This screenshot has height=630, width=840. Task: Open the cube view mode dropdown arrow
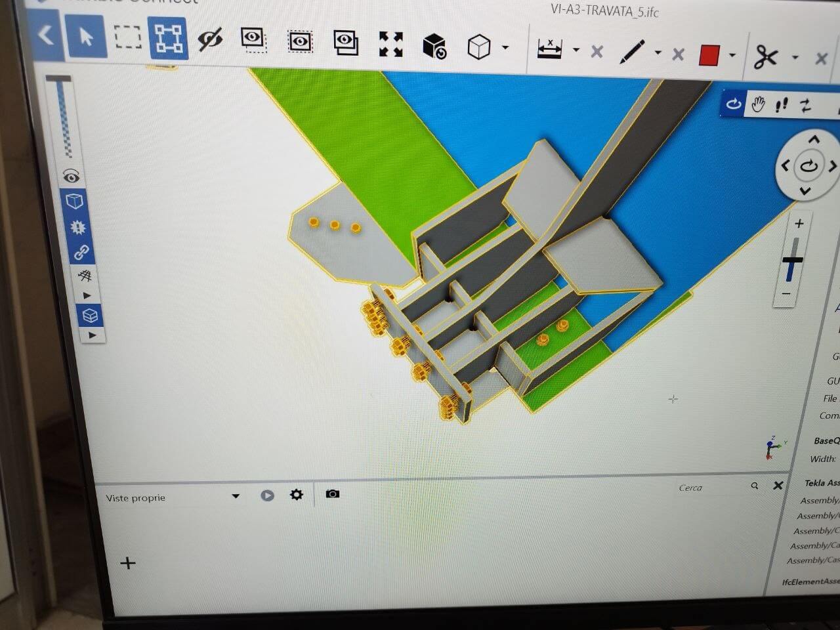pyautogui.click(x=505, y=47)
